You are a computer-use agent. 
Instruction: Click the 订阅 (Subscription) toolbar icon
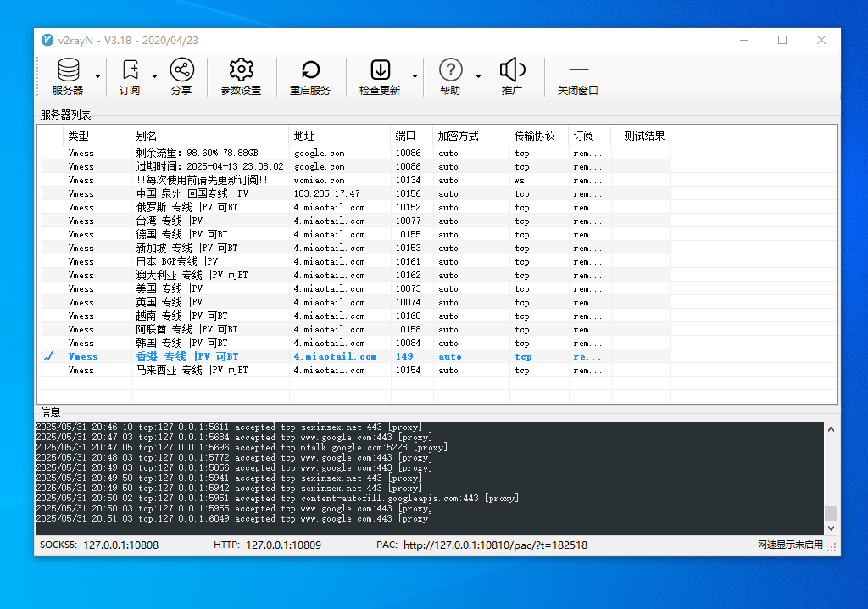tap(130, 76)
